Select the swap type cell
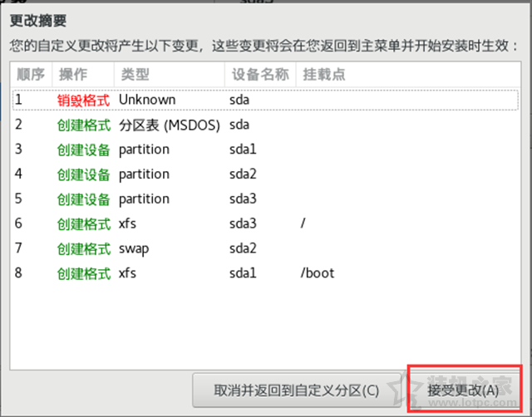Viewport: 532px width, 417px height. pos(134,249)
